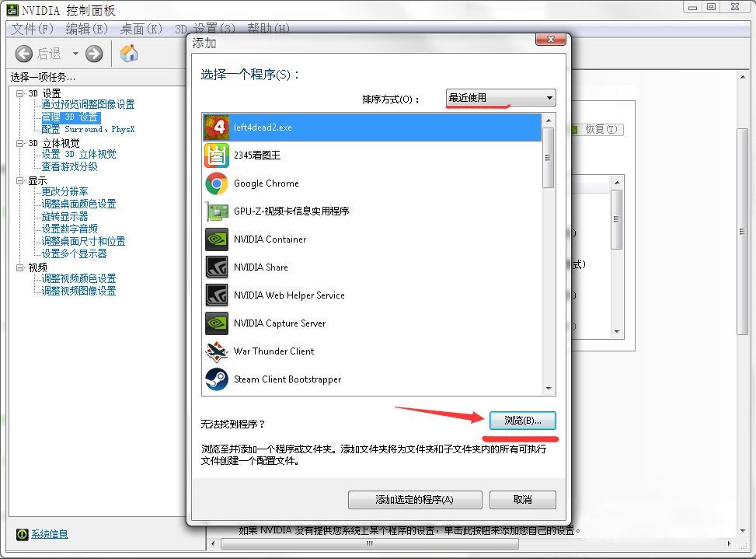Collapse the 3D 立体视觉 tree node
This screenshot has height=559, width=756.
[19, 143]
